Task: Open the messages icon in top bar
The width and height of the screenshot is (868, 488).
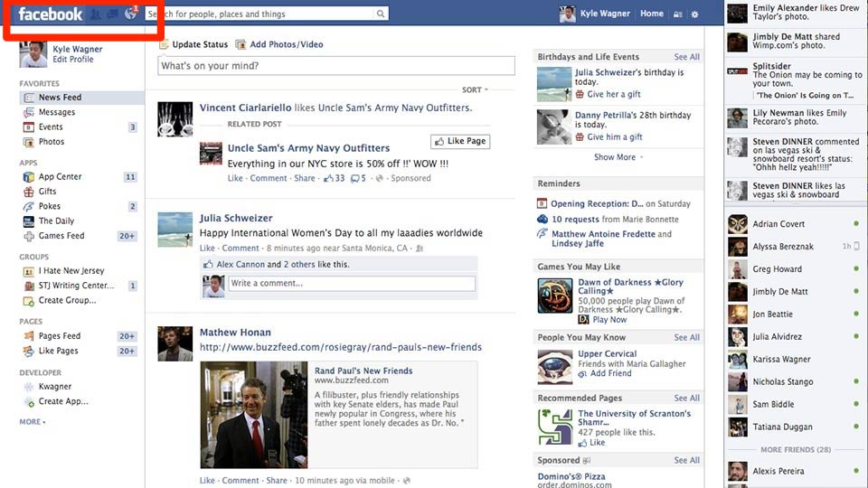Action: (x=112, y=14)
